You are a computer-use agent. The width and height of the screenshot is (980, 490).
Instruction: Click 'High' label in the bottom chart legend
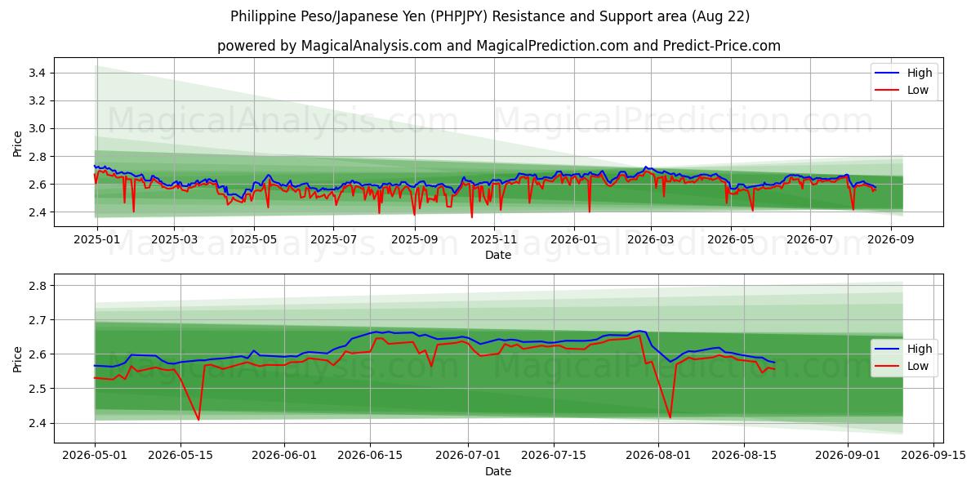click(919, 349)
